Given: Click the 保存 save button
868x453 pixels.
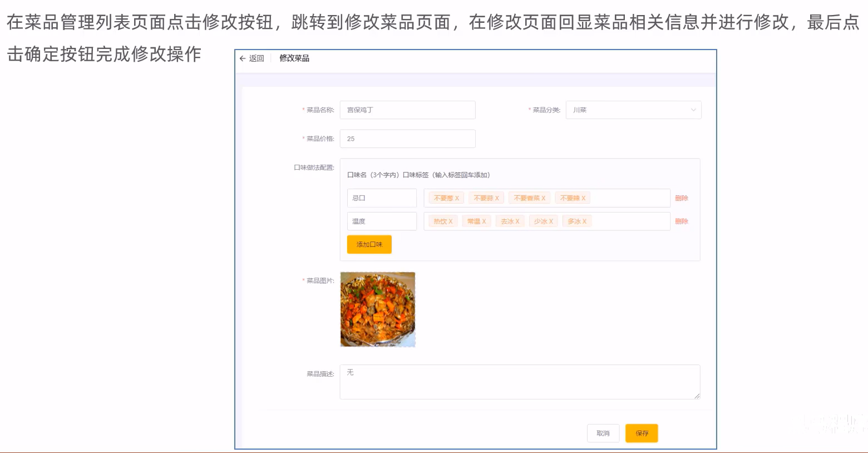Looking at the screenshot, I should point(641,433).
